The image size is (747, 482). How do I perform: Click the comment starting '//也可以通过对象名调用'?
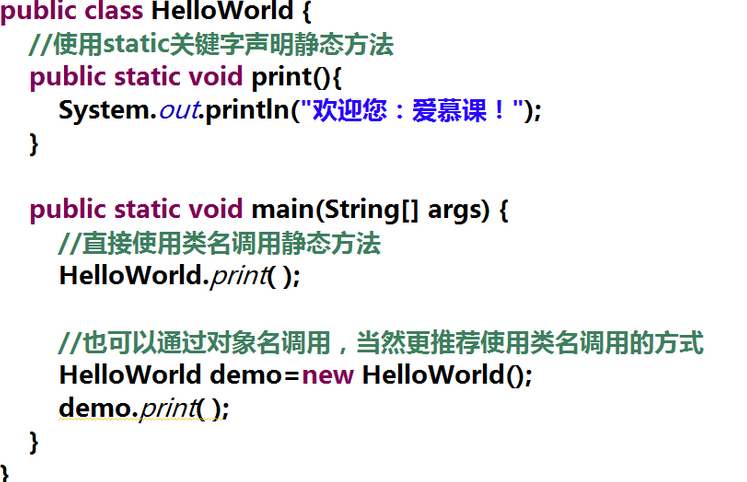point(381,343)
